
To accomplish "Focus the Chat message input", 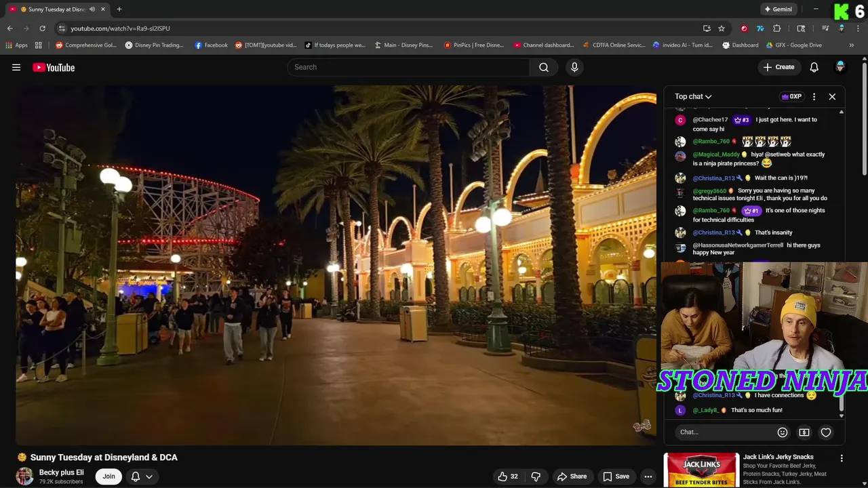I will tap(723, 432).
